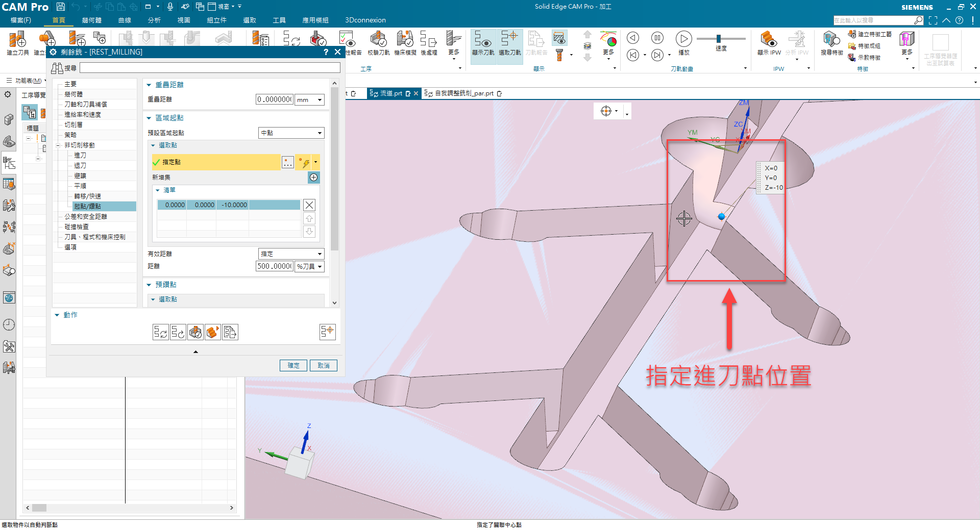The width and height of the screenshot is (980, 530).
Task: Select 轉移/快速 in dialog tree
Action: coord(87,196)
